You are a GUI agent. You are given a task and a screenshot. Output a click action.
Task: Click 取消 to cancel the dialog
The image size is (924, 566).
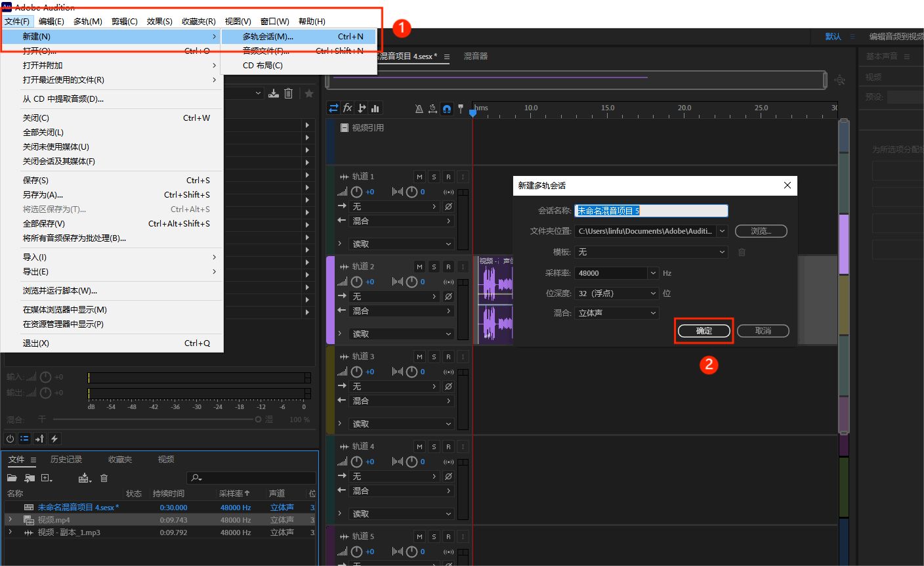pyautogui.click(x=763, y=331)
